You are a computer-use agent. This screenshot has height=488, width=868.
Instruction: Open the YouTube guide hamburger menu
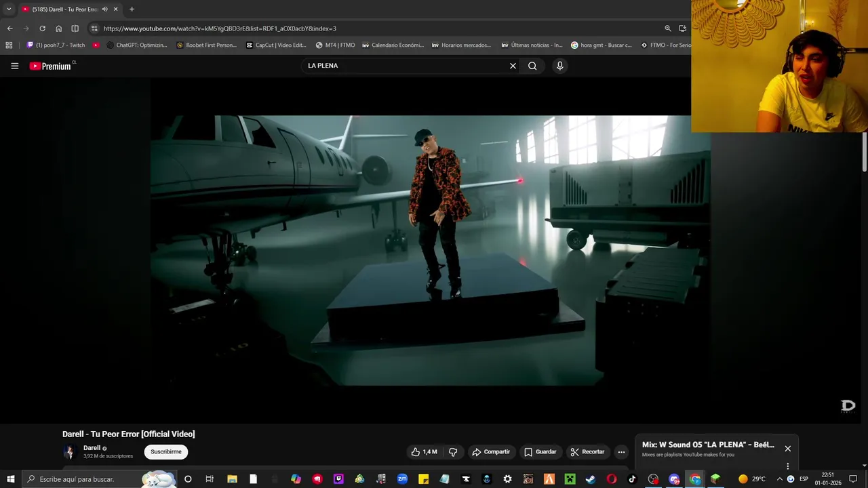pos(14,66)
